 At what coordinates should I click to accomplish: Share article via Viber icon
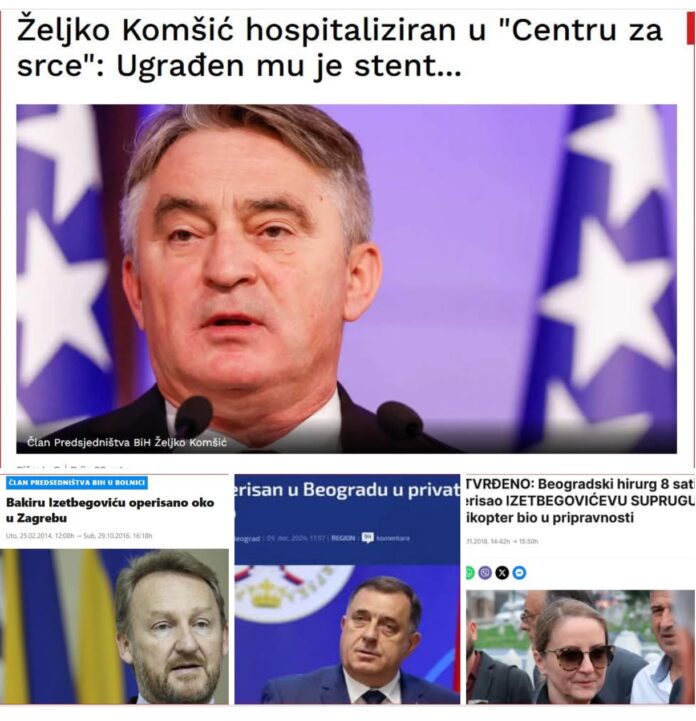[x=485, y=572]
